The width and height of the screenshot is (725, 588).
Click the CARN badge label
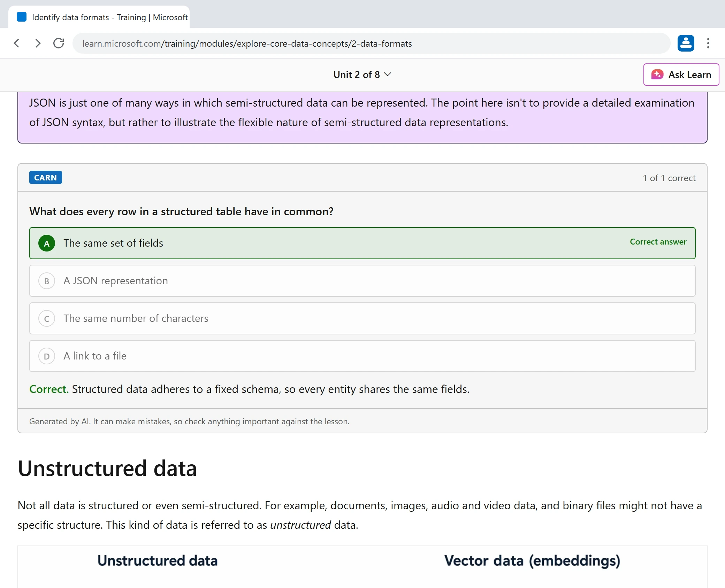[x=45, y=177]
